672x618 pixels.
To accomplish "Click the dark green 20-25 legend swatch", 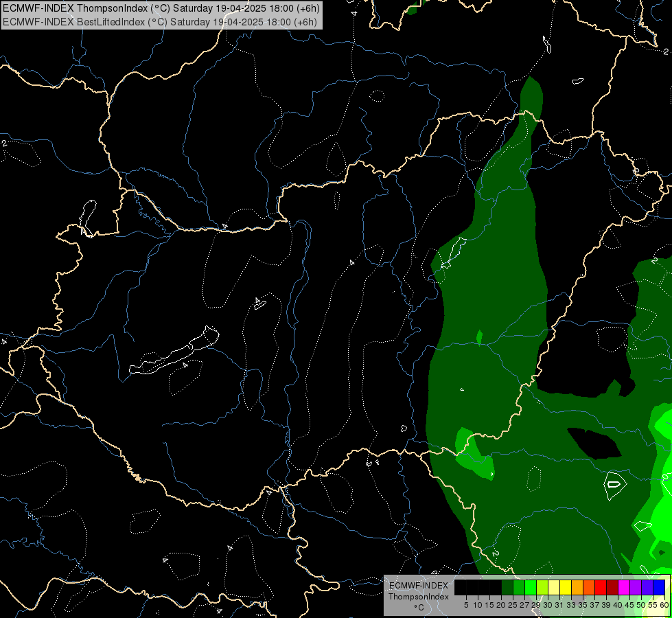I will click(507, 587).
